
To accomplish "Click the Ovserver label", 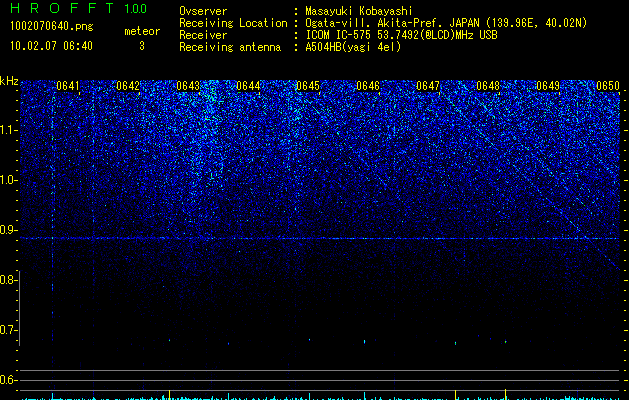I will point(203,11).
